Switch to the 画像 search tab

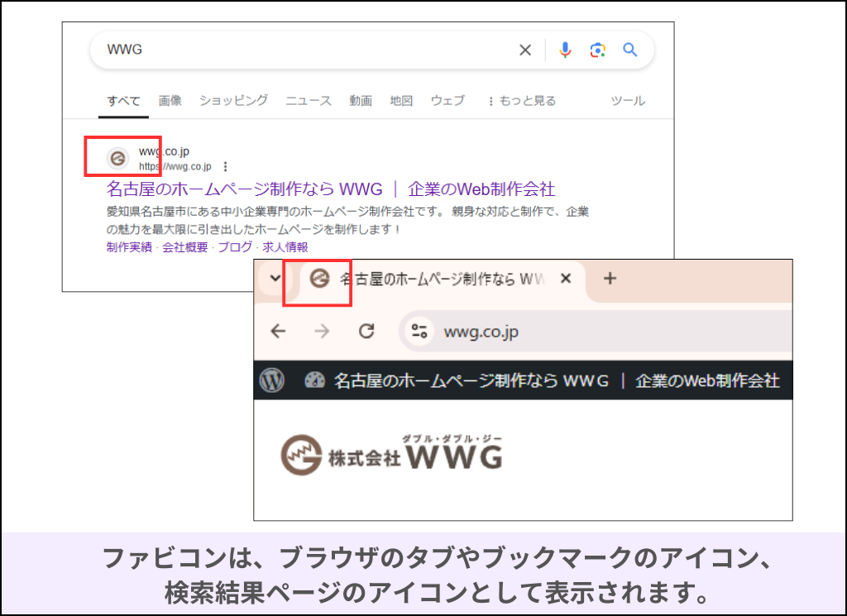click(x=170, y=100)
